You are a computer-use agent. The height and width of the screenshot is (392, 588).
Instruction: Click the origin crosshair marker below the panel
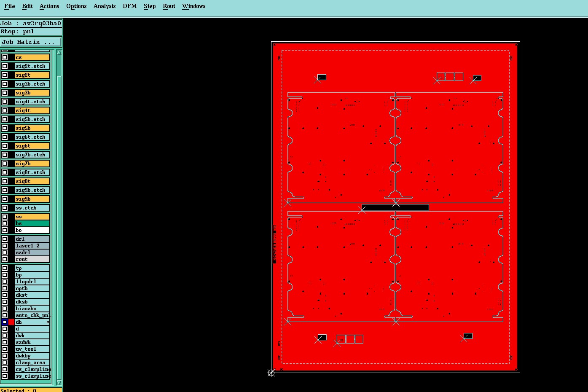(271, 373)
